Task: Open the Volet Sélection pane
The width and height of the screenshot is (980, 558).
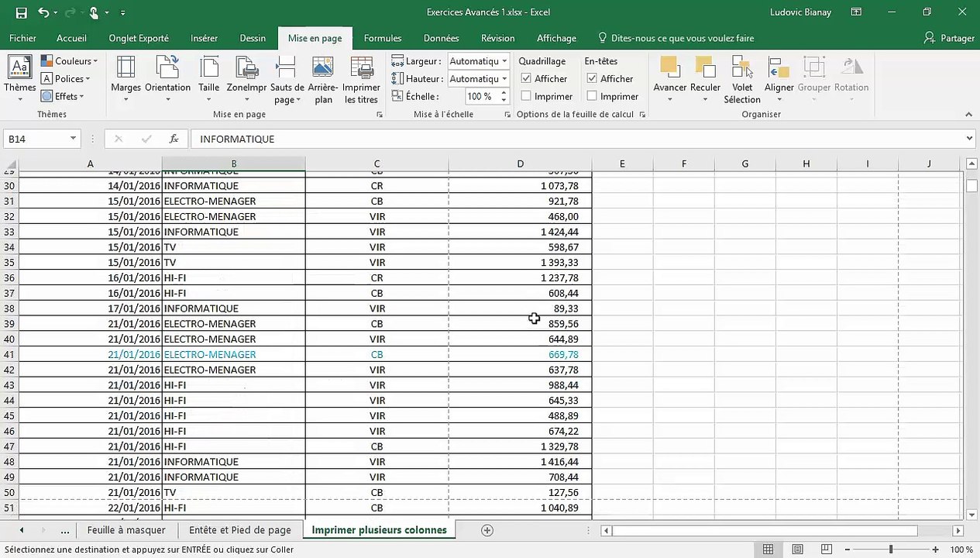Action: point(742,80)
